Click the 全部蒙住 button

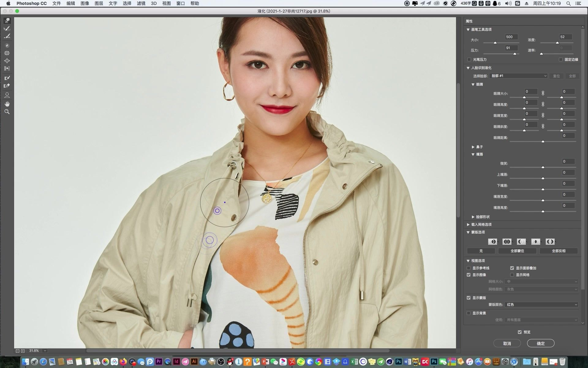[x=517, y=251]
